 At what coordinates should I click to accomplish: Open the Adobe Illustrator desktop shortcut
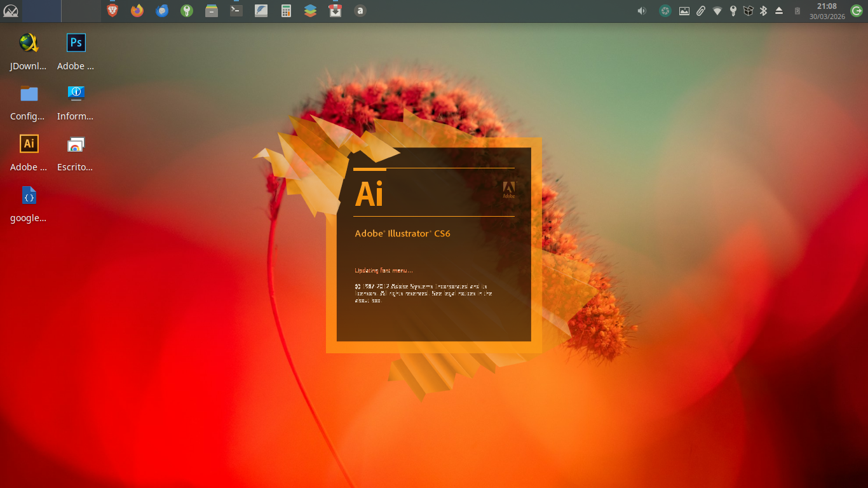pos(29,144)
